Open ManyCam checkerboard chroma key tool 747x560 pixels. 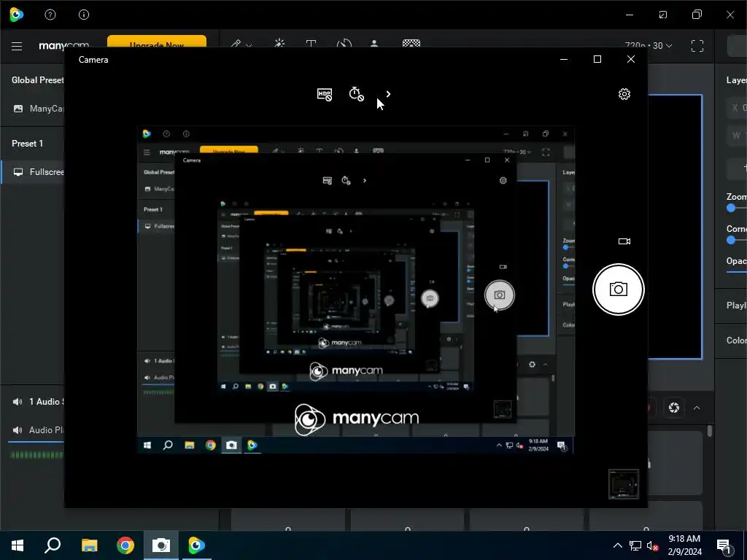click(411, 43)
